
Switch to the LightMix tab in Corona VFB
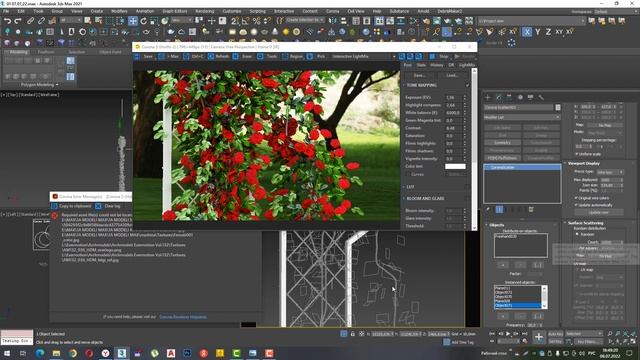[x=467, y=65]
